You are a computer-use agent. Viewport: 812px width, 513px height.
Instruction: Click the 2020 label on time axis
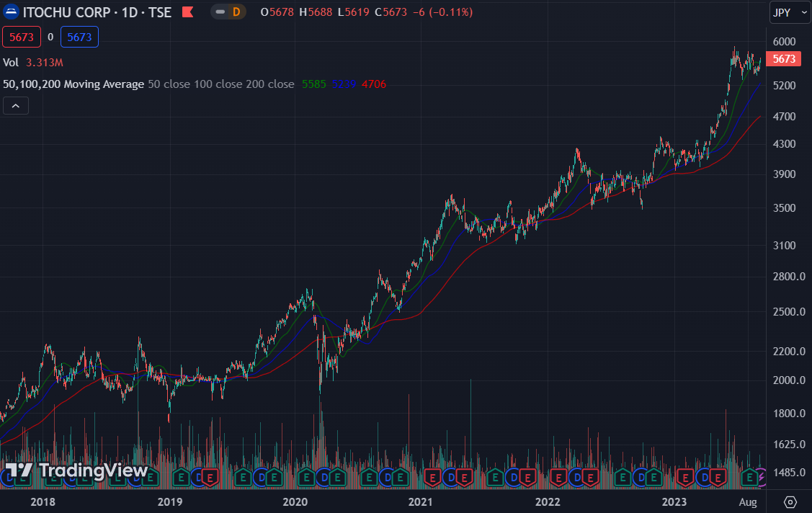(x=294, y=501)
